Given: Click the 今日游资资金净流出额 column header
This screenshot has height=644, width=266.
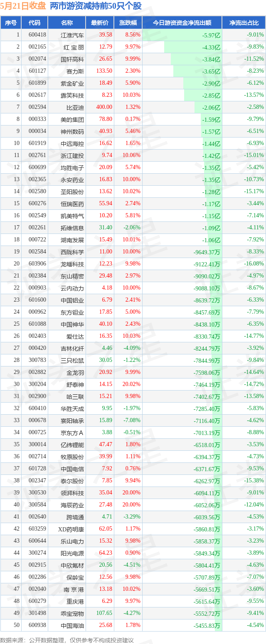Looking at the screenshot, I should point(182,23).
